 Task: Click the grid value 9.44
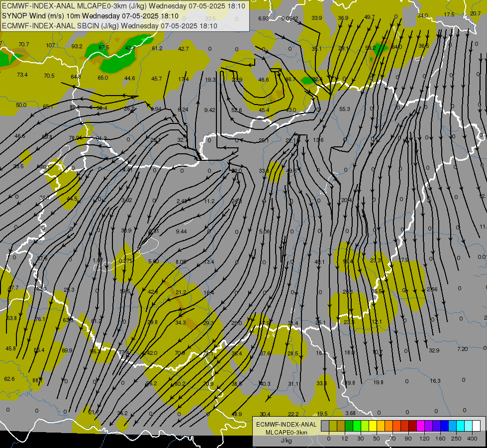[181, 231]
